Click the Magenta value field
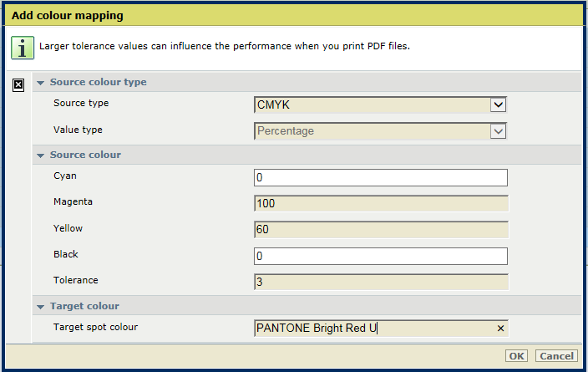Viewport: 588px width, 372px height. pos(381,203)
